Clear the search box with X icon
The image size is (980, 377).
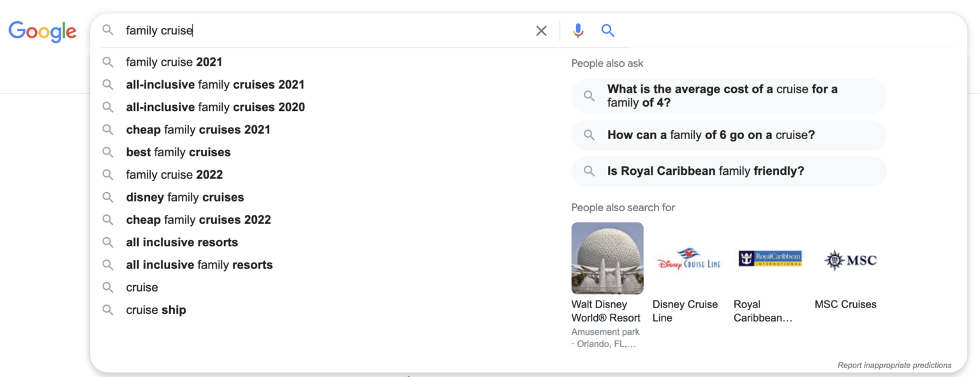coord(541,31)
